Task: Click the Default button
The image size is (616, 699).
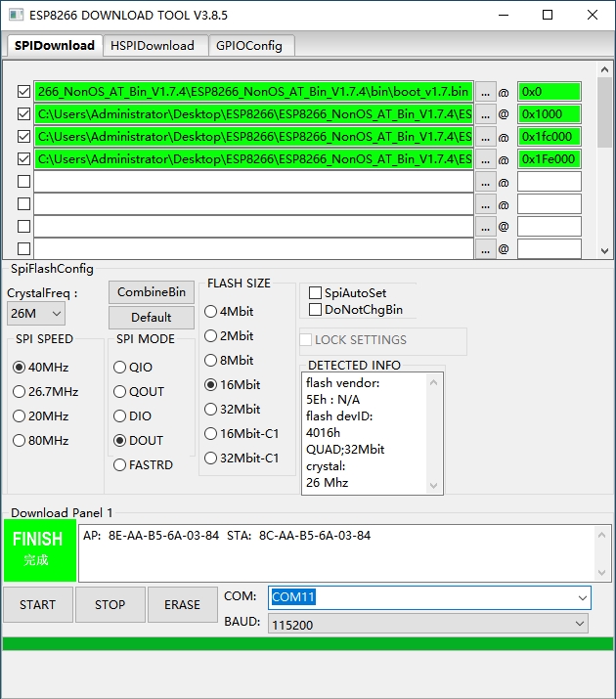Action: point(152,318)
